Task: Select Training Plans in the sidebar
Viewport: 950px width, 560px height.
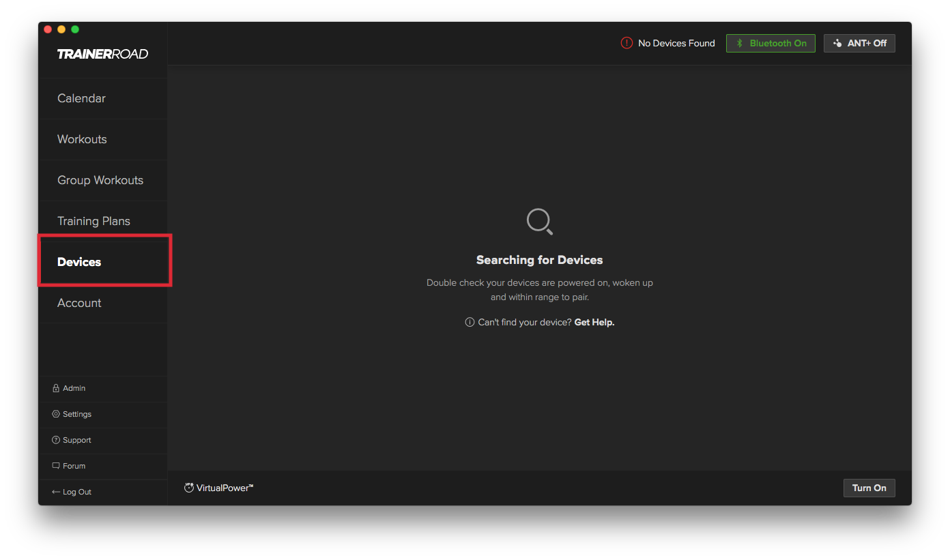Action: [x=102, y=221]
